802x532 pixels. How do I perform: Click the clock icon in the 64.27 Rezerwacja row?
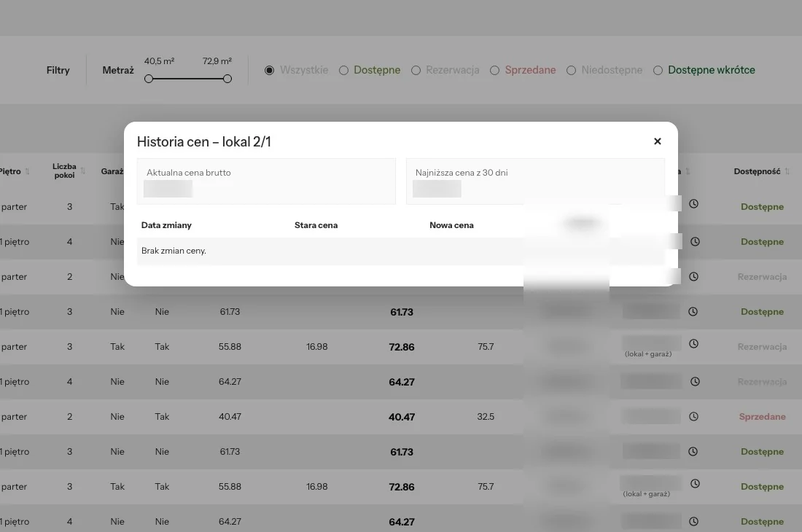click(695, 382)
